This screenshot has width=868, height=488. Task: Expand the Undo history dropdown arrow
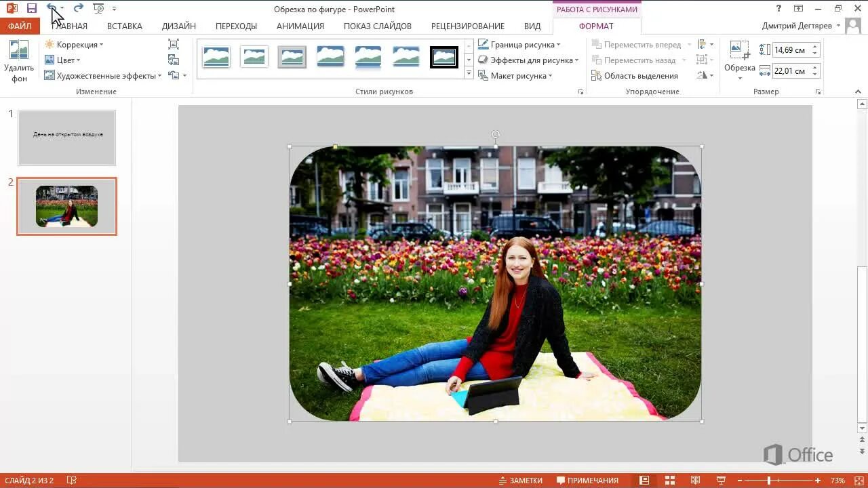pyautogui.click(x=62, y=9)
